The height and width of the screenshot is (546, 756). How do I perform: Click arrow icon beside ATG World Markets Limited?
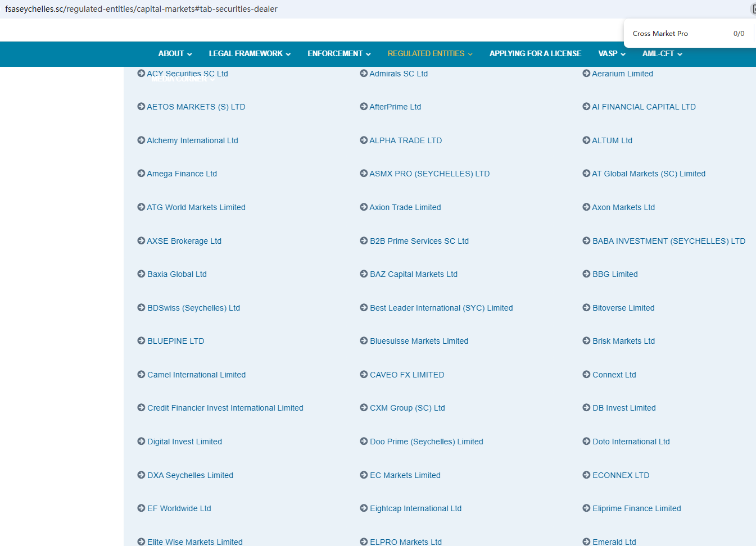tap(141, 207)
